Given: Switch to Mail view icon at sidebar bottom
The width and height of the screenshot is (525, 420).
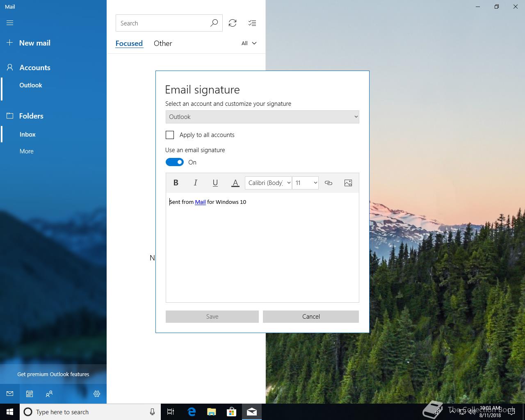Looking at the screenshot, I should tap(10, 394).
